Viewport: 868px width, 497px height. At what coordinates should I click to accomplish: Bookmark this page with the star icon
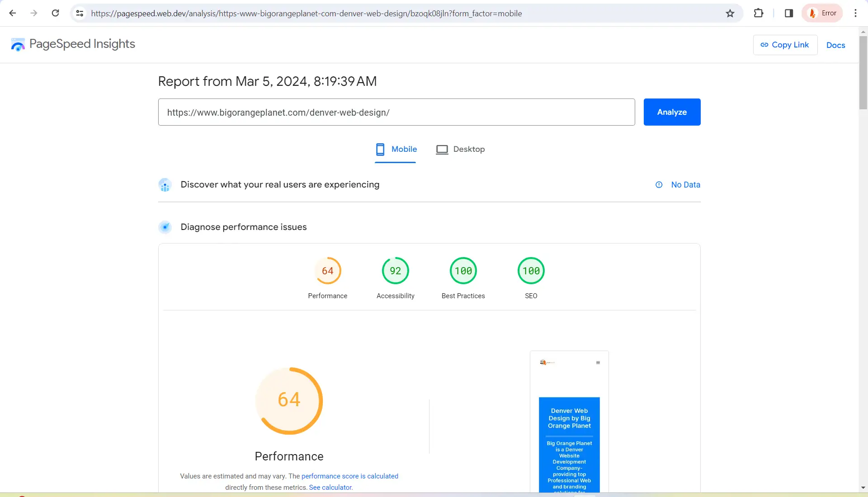click(x=730, y=14)
